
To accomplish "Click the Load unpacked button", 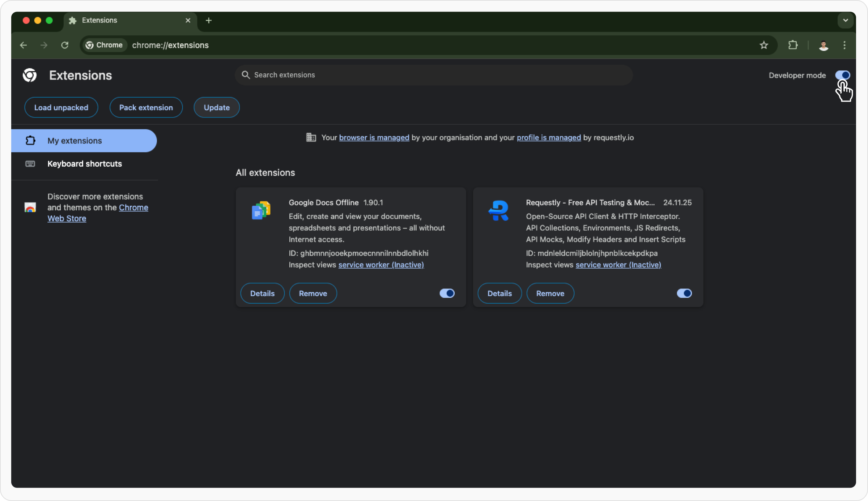I will 61,107.
